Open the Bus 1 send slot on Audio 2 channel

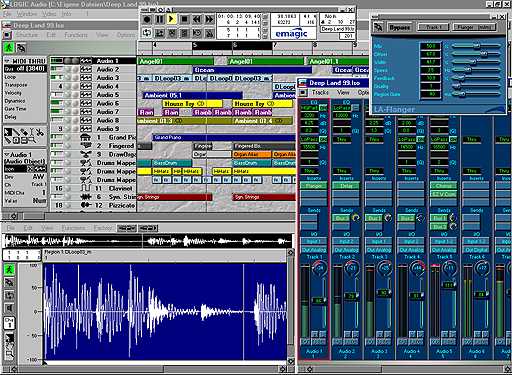(341, 218)
